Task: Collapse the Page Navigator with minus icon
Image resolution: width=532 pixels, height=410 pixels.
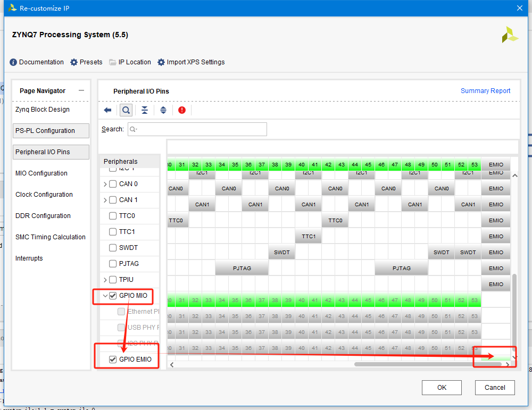Action: coord(81,90)
